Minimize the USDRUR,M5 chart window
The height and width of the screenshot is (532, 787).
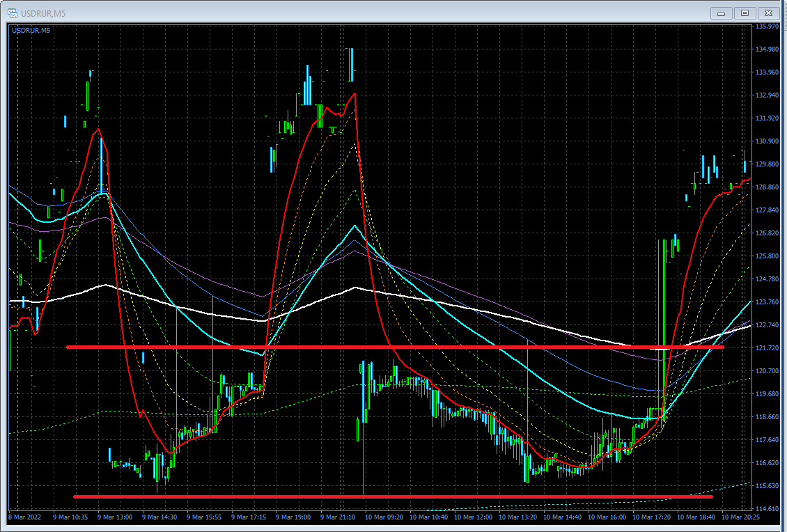click(x=721, y=13)
